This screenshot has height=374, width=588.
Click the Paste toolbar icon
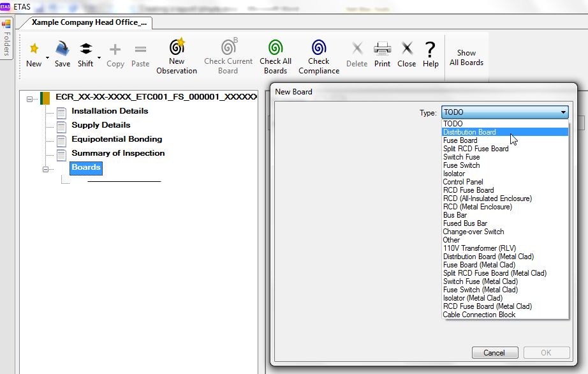[x=141, y=49]
